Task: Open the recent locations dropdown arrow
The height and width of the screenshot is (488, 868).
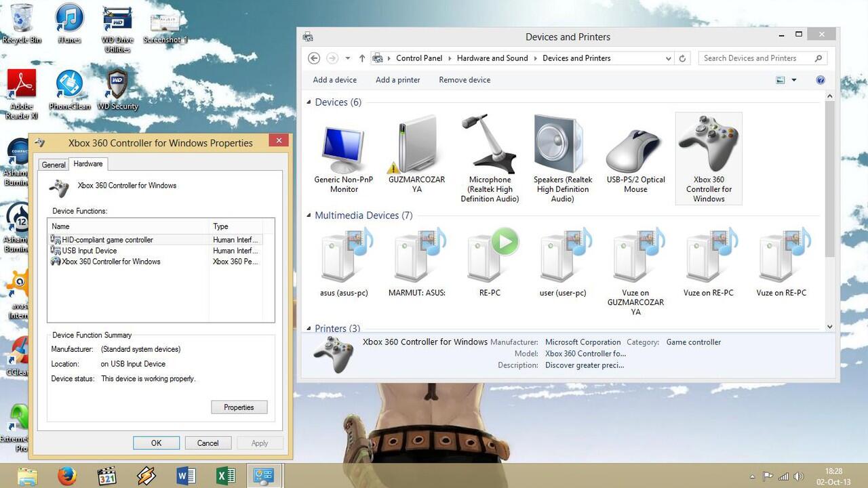Action: pos(348,58)
